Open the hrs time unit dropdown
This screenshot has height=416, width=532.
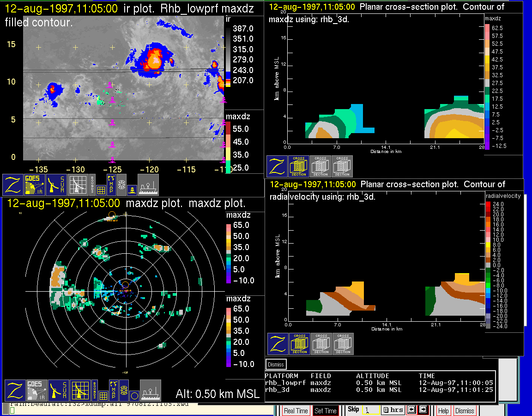(x=393, y=410)
